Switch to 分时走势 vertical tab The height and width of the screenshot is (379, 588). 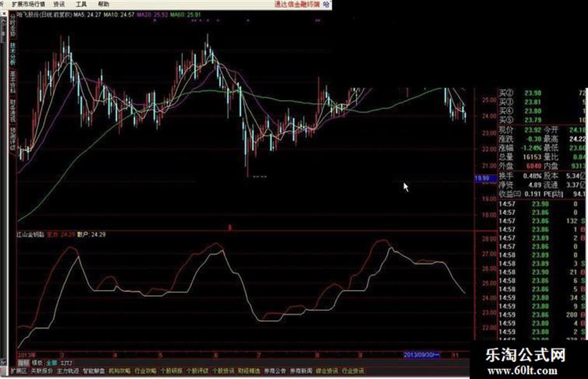(12, 26)
